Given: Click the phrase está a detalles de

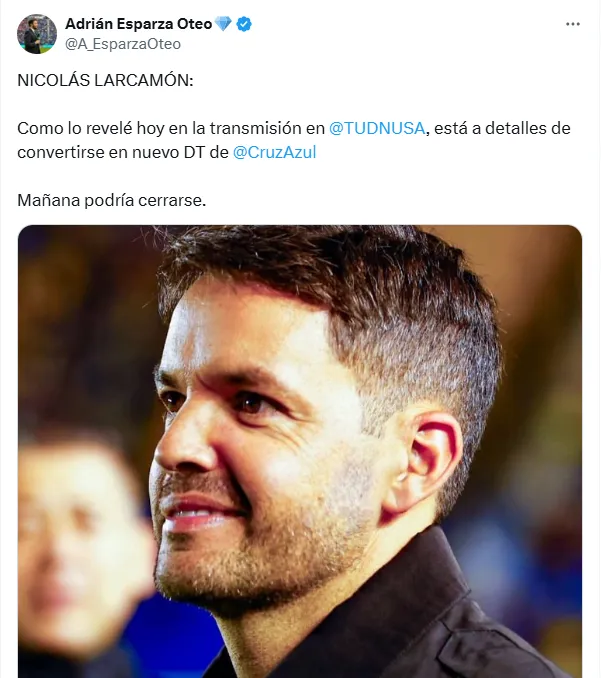Looking at the screenshot, I should click(x=502, y=128).
